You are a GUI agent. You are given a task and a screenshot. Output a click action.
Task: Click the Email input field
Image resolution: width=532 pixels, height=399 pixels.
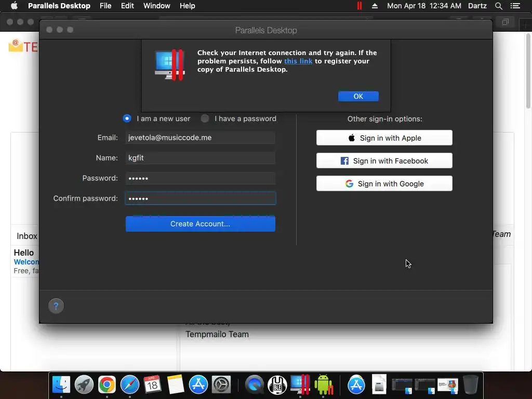[x=201, y=137]
